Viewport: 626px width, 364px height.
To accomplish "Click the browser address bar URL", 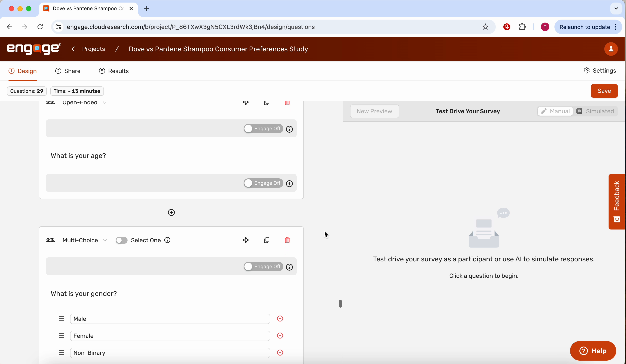I will (x=191, y=27).
